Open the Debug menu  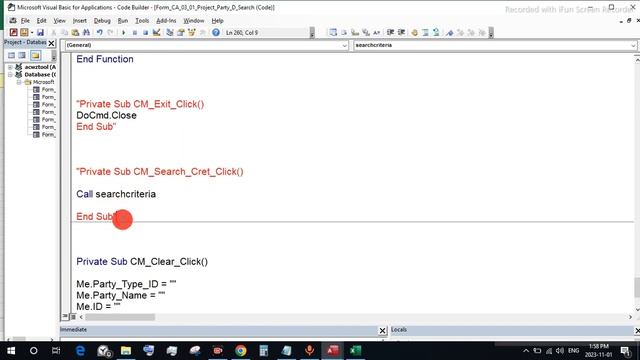tap(102, 20)
